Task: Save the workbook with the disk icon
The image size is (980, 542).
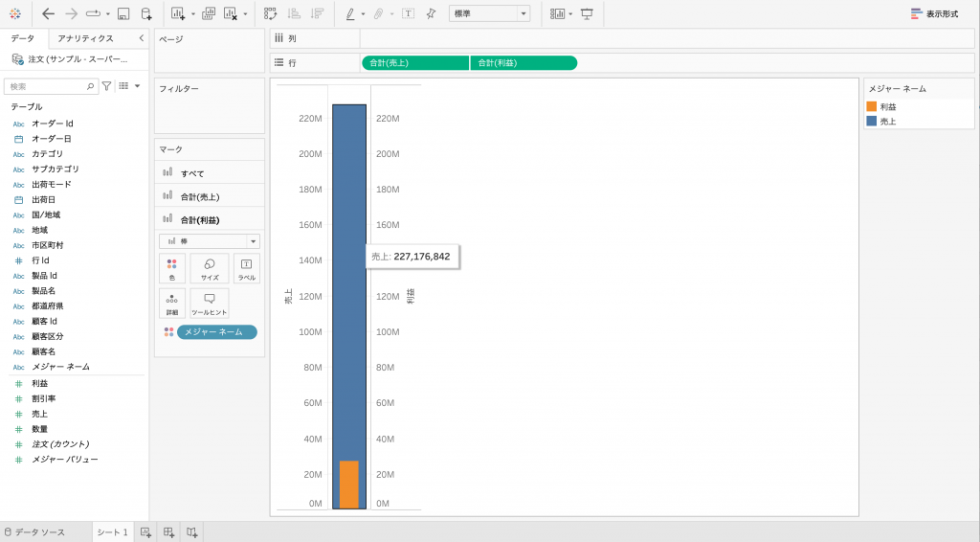Action: click(x=123, y=13)
